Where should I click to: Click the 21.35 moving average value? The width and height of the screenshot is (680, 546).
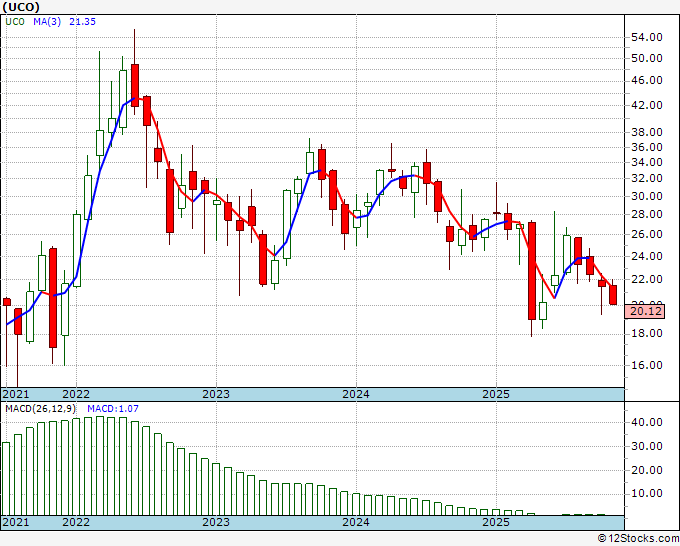[82, 22]
